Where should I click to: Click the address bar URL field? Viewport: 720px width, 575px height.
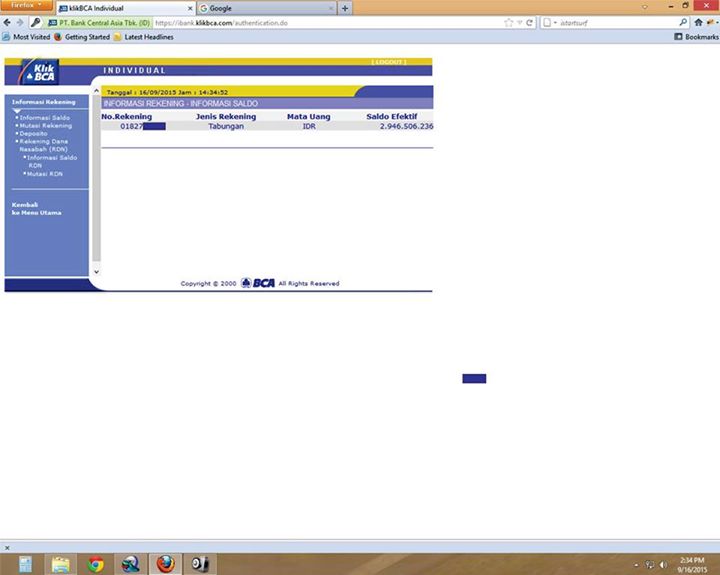click(327, 23)
